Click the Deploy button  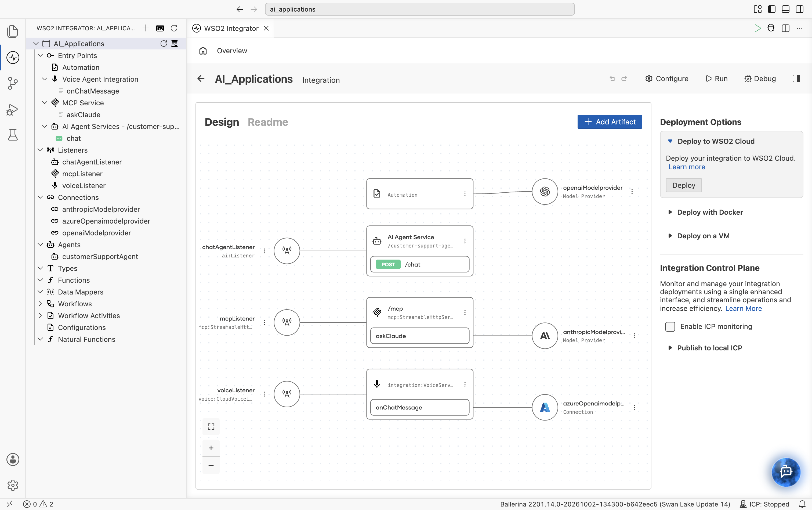point(684,185)
